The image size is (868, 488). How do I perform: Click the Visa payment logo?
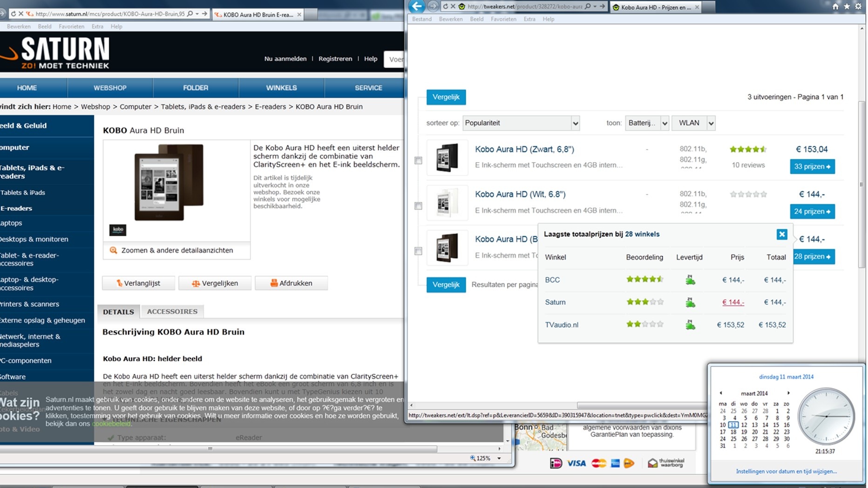pyautogui.click(x=576, y=463)
